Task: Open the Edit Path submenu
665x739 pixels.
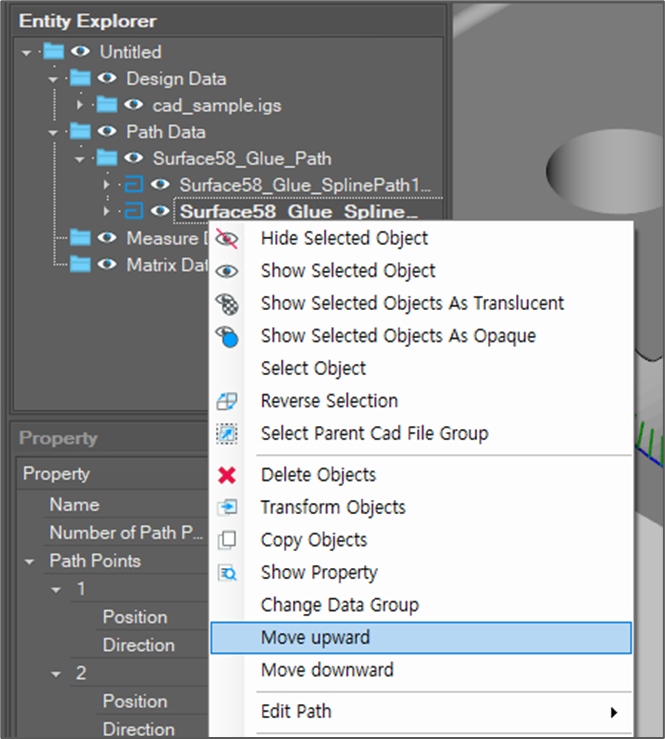Action: click(296, 712)
